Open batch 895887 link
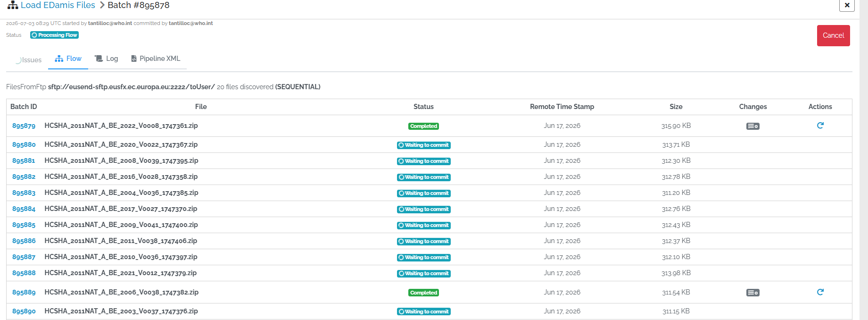 24,257
